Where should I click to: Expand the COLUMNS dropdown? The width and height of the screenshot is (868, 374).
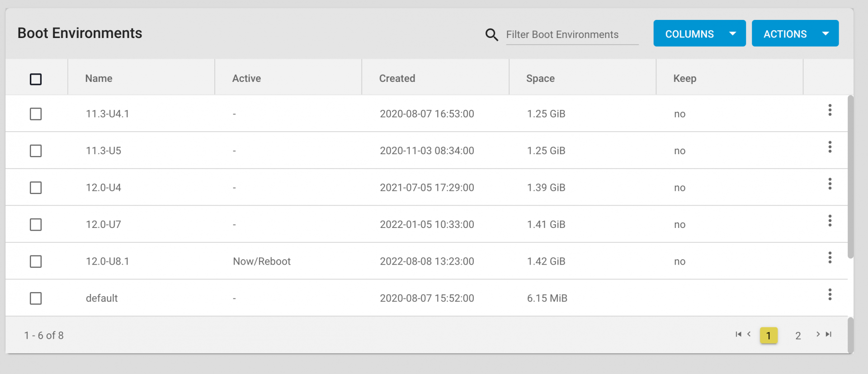point(699,33)
